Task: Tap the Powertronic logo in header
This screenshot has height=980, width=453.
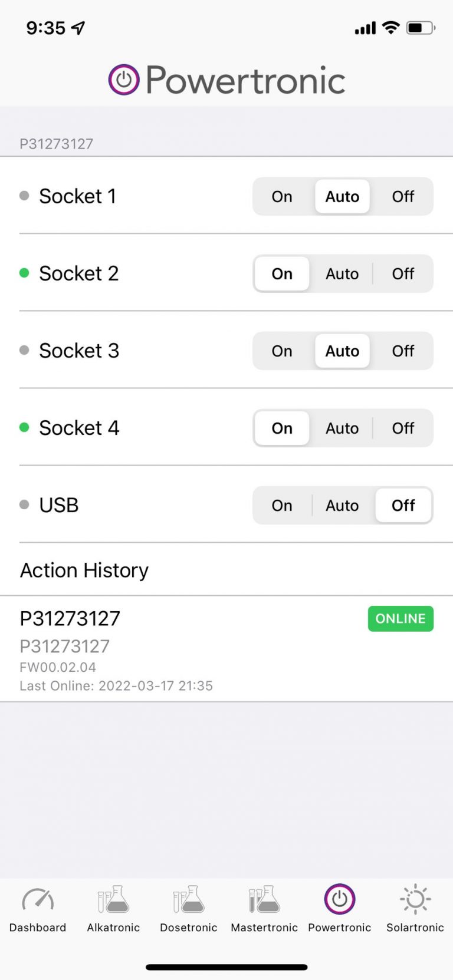Action: [227, 80]
